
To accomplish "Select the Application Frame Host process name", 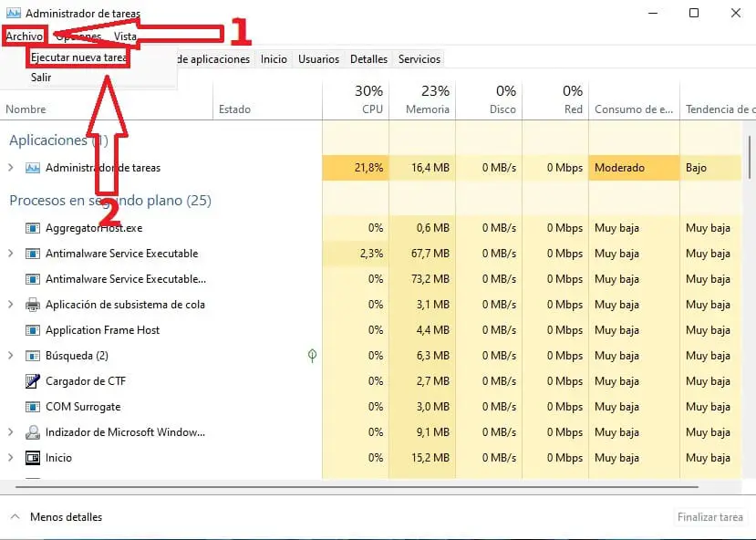I will click(x=102, y=330).
